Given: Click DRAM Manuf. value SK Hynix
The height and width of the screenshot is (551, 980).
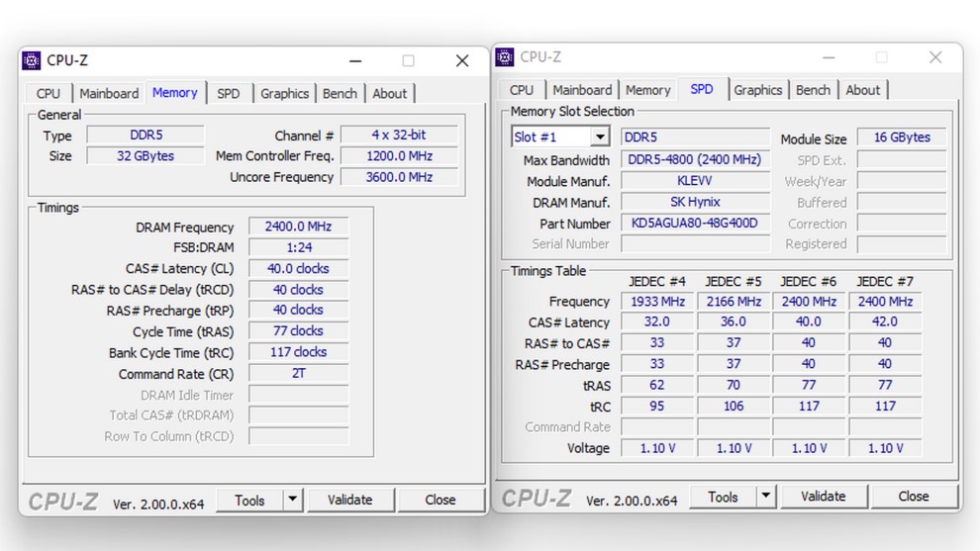Looking at the screenshot, I should pyautogui.click(x=695, y=202).
